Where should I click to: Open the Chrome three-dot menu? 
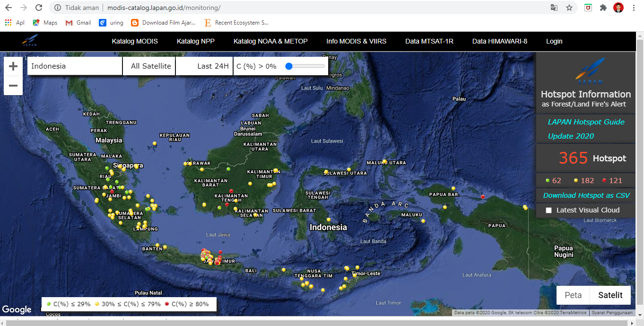pos(634,8)
